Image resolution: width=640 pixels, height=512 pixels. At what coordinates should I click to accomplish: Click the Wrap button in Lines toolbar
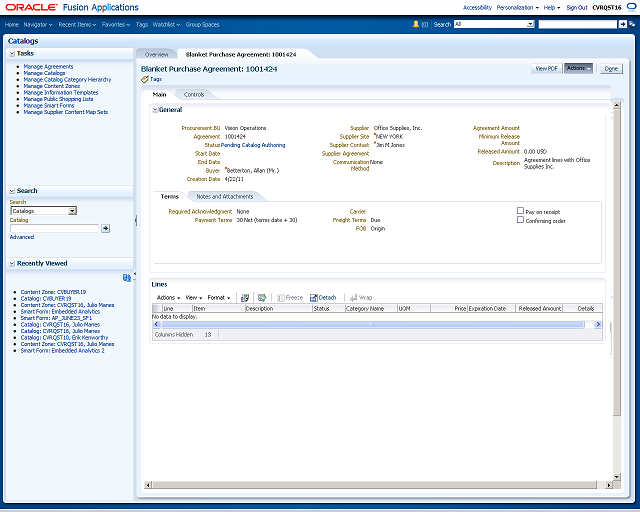point(361,298)
